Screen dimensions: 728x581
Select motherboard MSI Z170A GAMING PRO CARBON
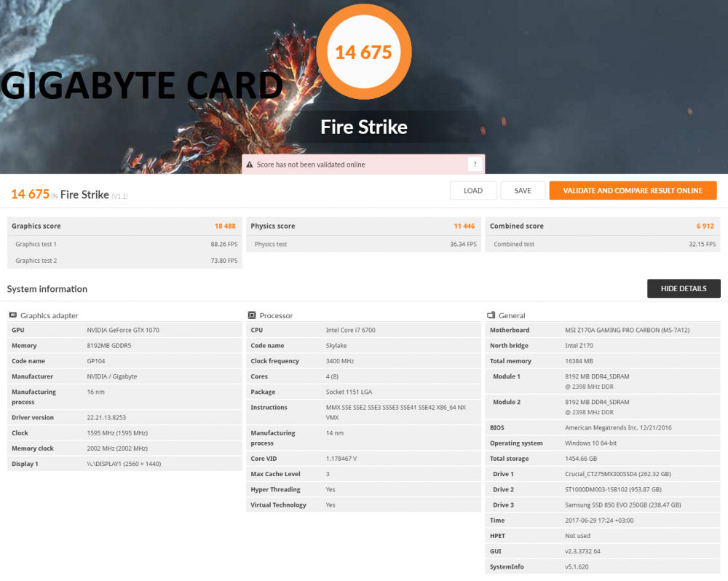coord(628,331)
